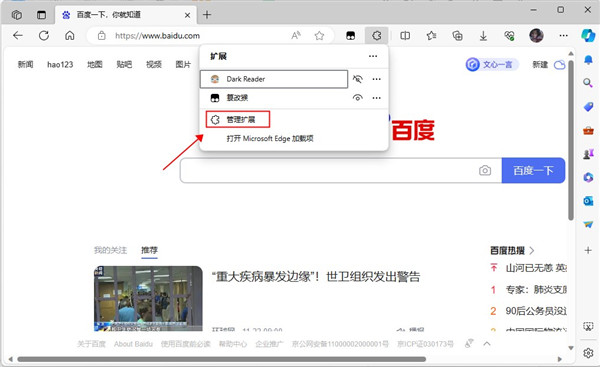The width and height of the screenshot is (600, 367).
Task: Open the sidebar shopping tag
Action: point(588,107)
